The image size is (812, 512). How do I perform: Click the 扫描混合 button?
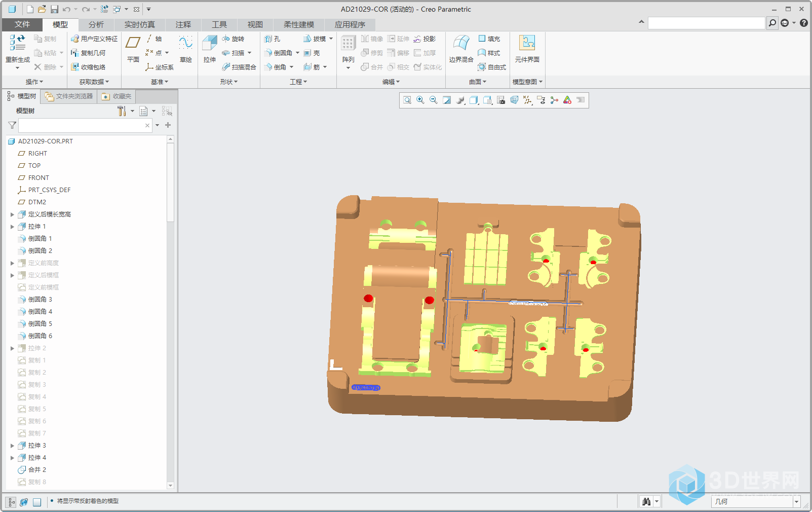click(x=239, y=67)
